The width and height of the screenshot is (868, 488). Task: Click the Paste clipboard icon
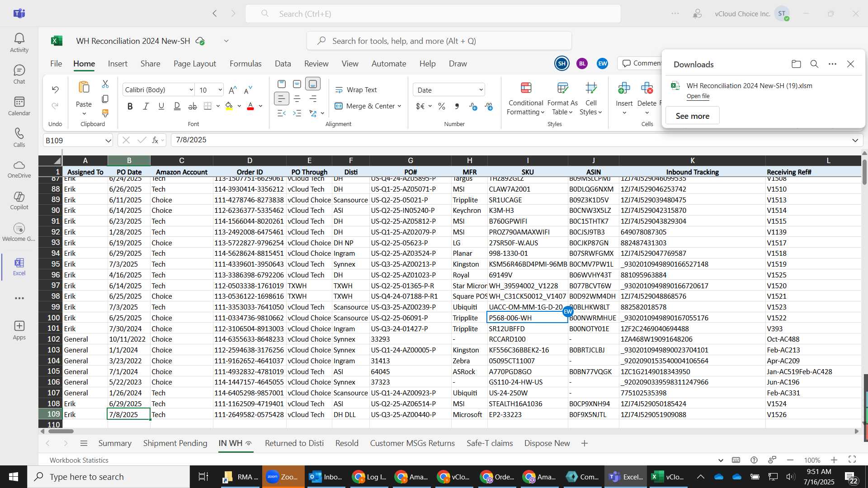click(x=84, y=87)
